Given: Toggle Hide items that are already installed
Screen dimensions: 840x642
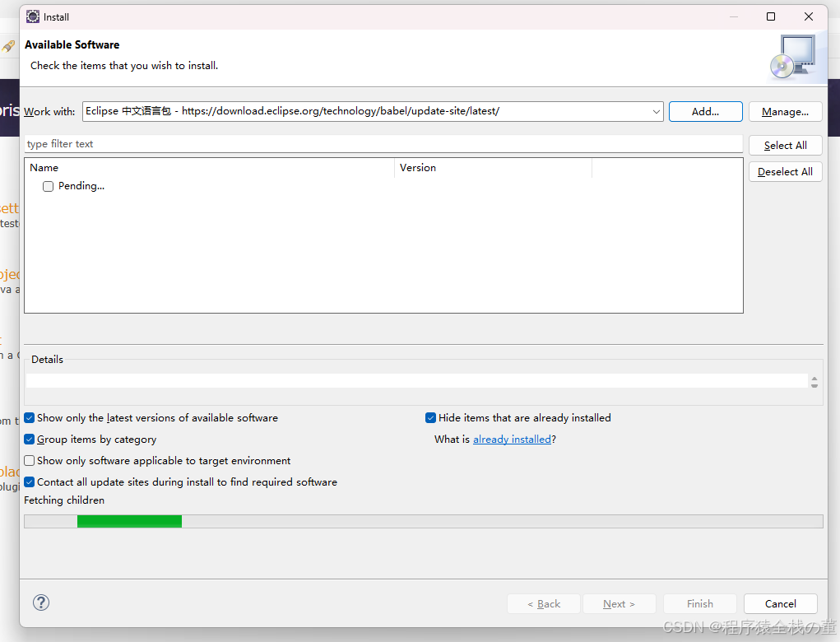Looking at the screenshot, I should (431, 418).
